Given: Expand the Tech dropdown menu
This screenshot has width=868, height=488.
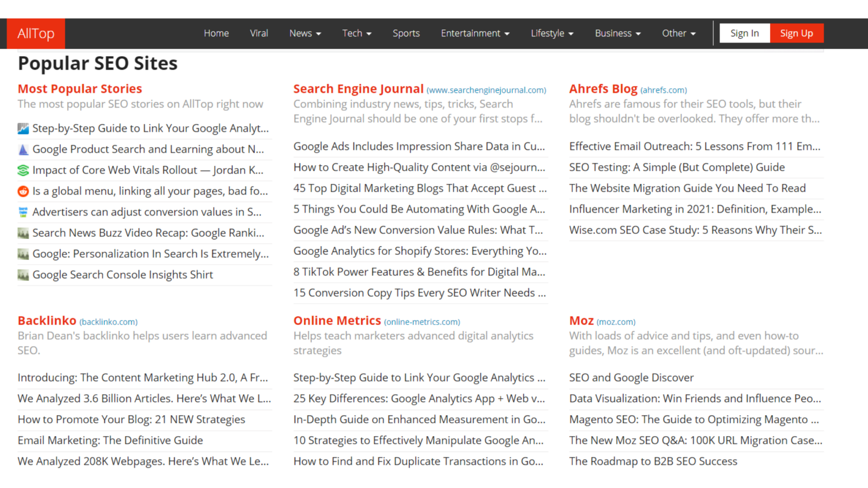Looking at the screenshot, I should tap(357, 33).
